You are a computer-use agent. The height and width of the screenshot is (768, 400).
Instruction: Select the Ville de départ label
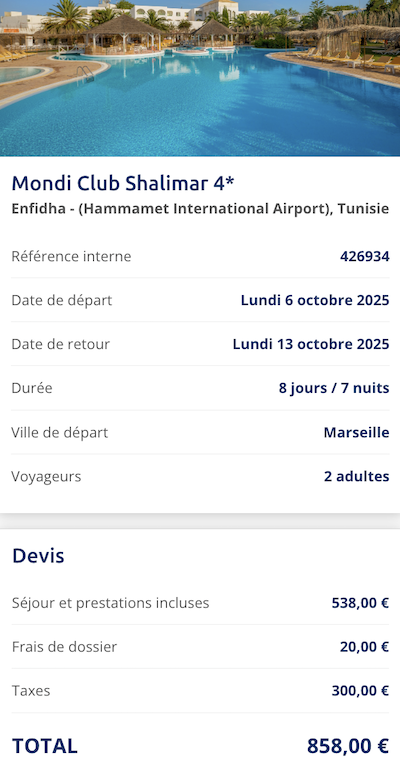[60, 432]
